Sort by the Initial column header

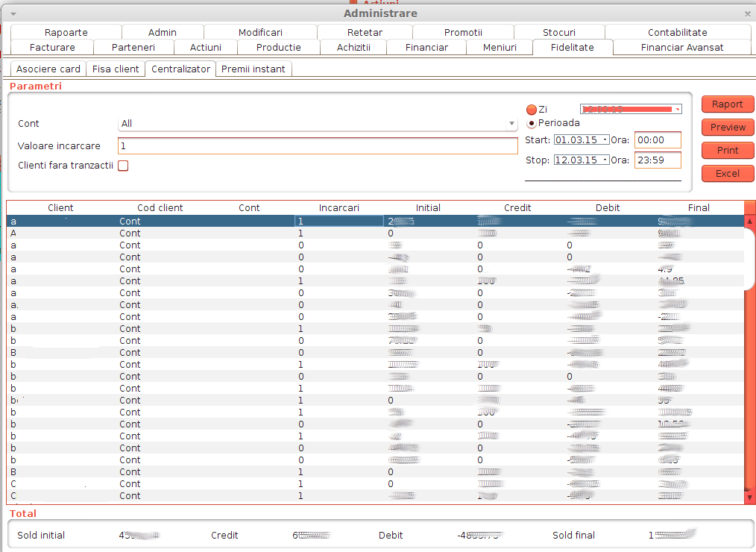click(428, 208)
